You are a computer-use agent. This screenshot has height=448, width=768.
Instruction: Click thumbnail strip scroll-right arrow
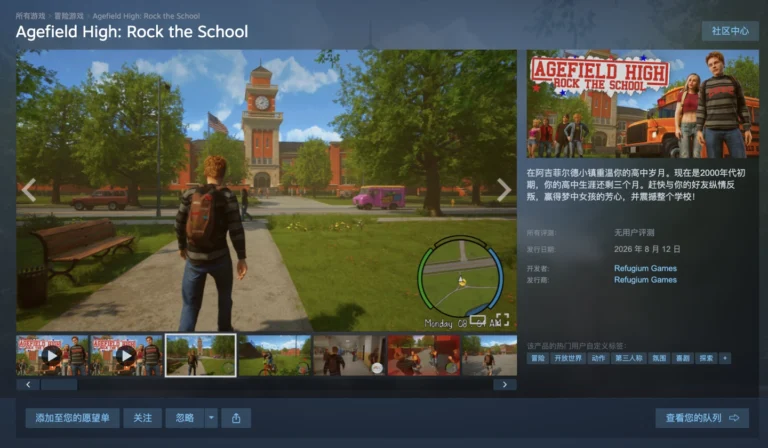tap(505, 385)
